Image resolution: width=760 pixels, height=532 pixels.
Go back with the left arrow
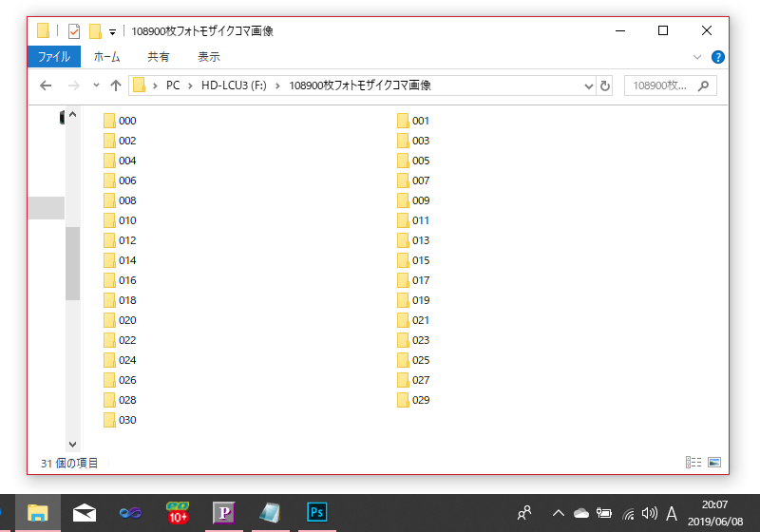pyautogui.click(x=46, y=85)
